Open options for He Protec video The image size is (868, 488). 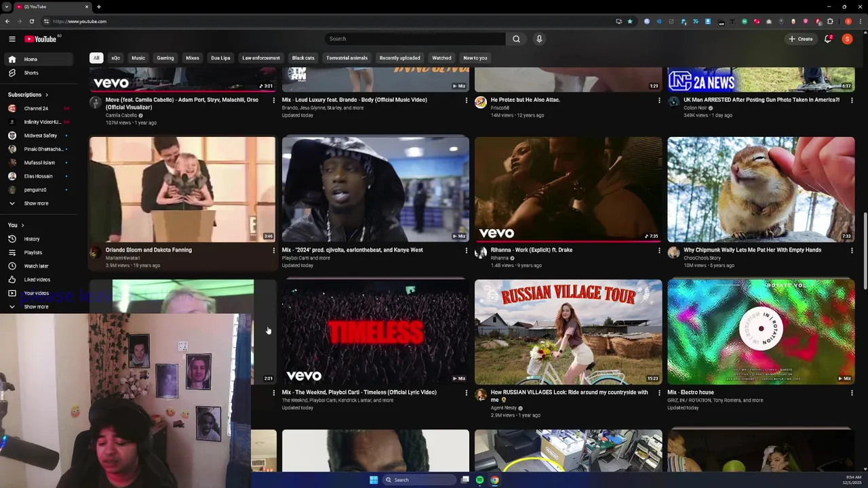658,100
